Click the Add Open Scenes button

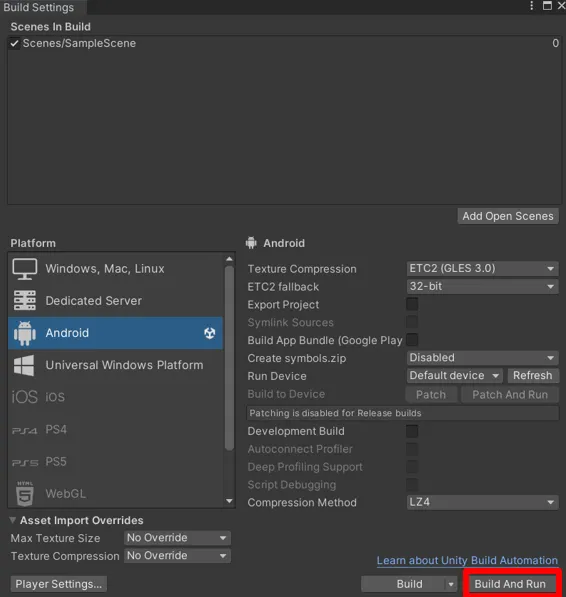coord(508,216)
